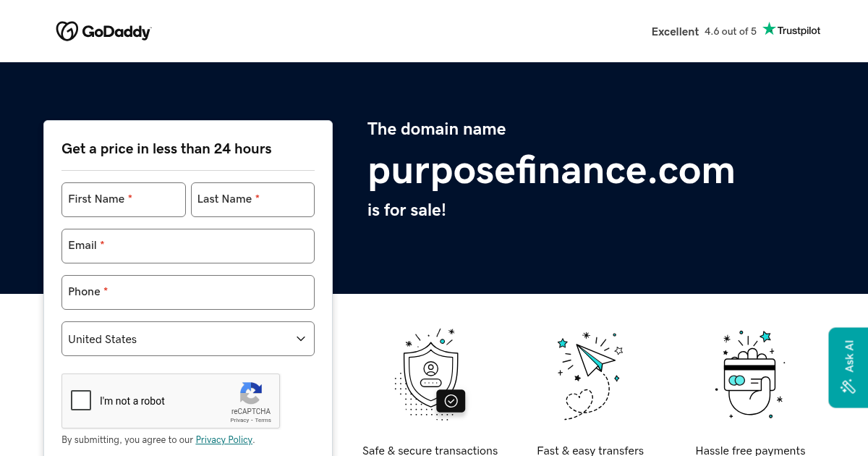The image size is (868, 456).
Task: Click the GoDaddy circle logo icon
Action: tap(67, 30)
